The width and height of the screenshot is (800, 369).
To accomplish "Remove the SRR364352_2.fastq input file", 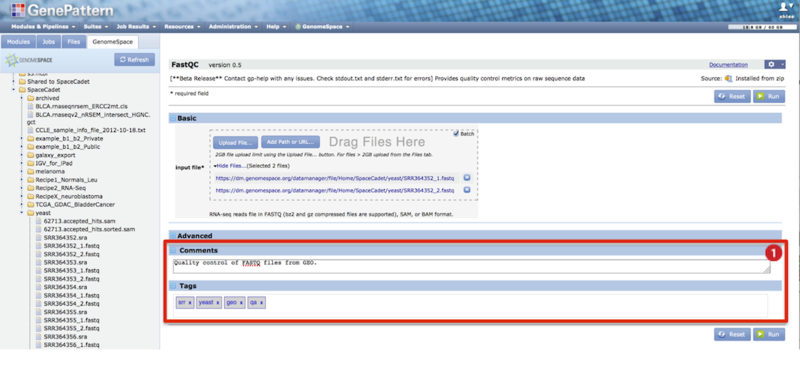I will (466, 190).
